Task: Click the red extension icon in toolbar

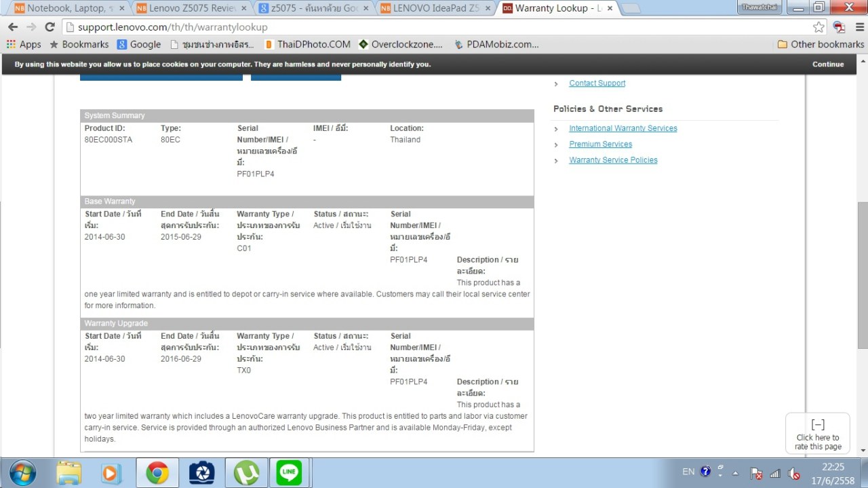Action: coord(840,27)
